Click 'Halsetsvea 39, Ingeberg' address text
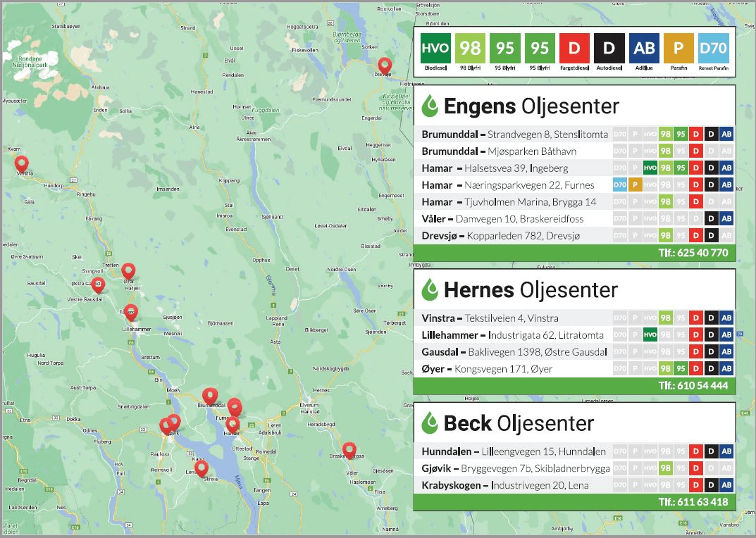The image size is (756, 538). (516, 168)
